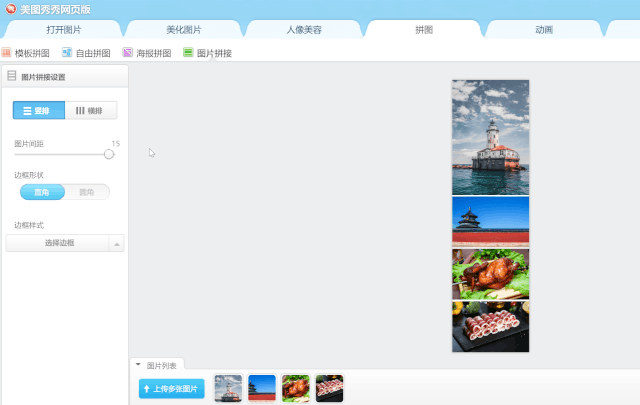Select the temple thumbnail in image list
The image size is (640, 405).
[262, 389]
